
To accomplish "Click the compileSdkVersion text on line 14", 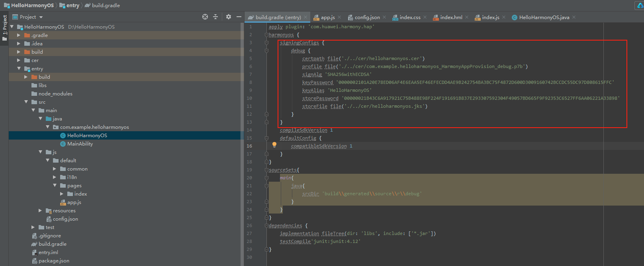I will pyautogui.click(x=303, y=130).
